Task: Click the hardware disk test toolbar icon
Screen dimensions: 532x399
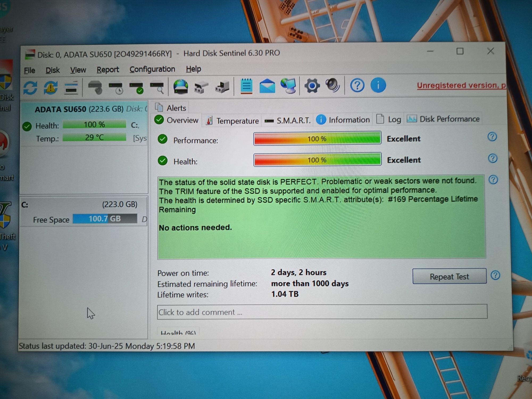Action: [95, 88]
